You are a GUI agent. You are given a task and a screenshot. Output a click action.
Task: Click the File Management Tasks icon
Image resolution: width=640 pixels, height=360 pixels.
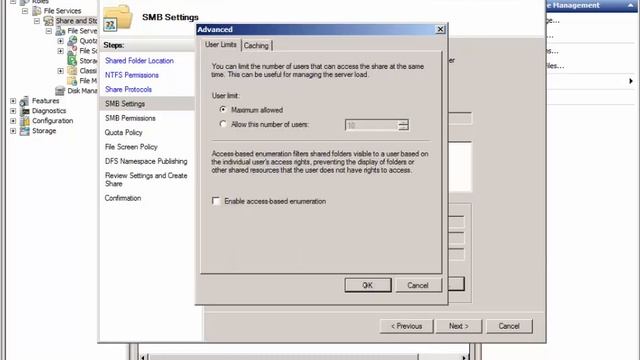(72, 81)
